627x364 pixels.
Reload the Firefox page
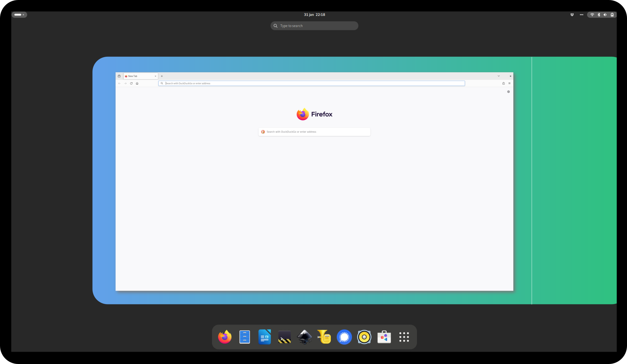coord(131,83)
